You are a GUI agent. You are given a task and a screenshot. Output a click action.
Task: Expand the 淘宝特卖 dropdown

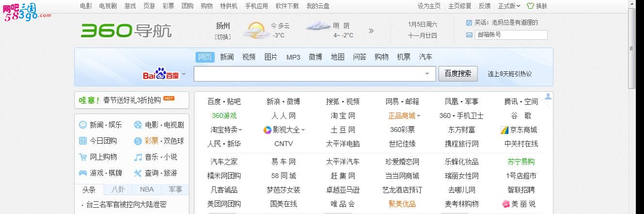(x=240, y=130)
